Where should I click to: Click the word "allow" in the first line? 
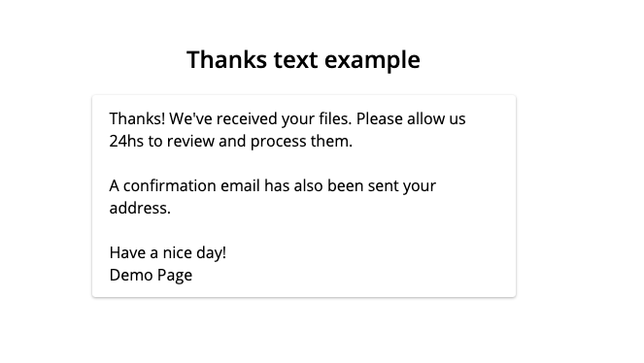[x=425, y=118]
